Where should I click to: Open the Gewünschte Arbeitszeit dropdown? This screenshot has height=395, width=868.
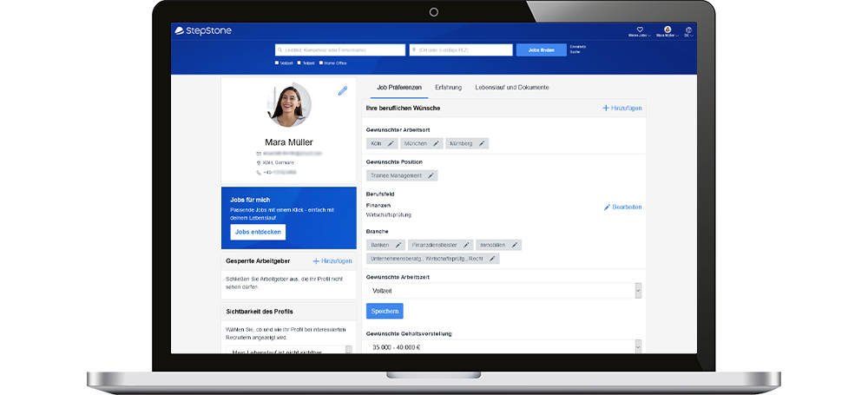pos(503,291)
